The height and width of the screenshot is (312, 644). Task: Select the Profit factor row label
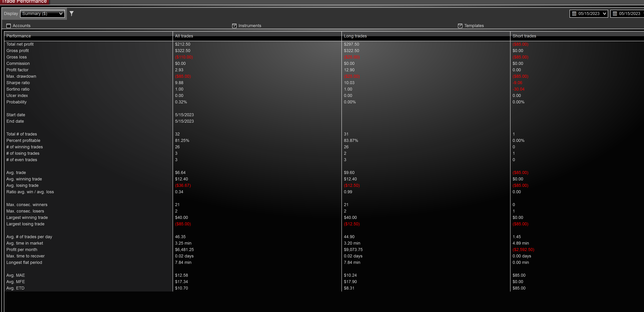17,70
